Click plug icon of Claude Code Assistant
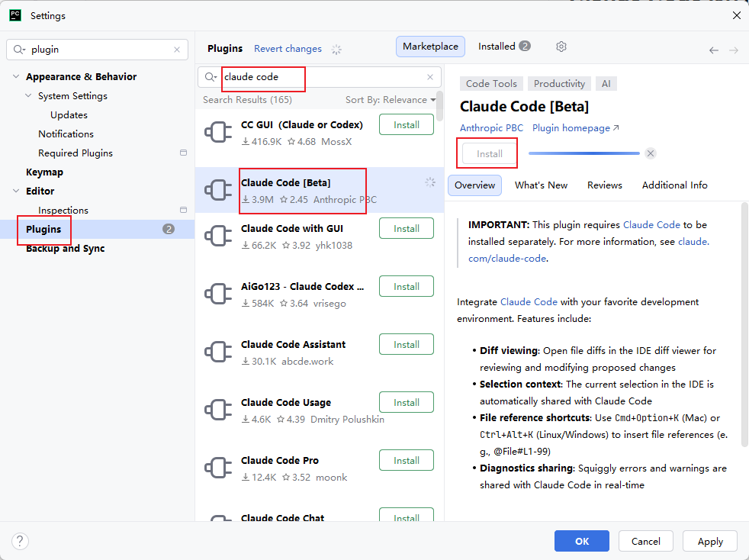This screenshot has width=749, height=560. 218,352
